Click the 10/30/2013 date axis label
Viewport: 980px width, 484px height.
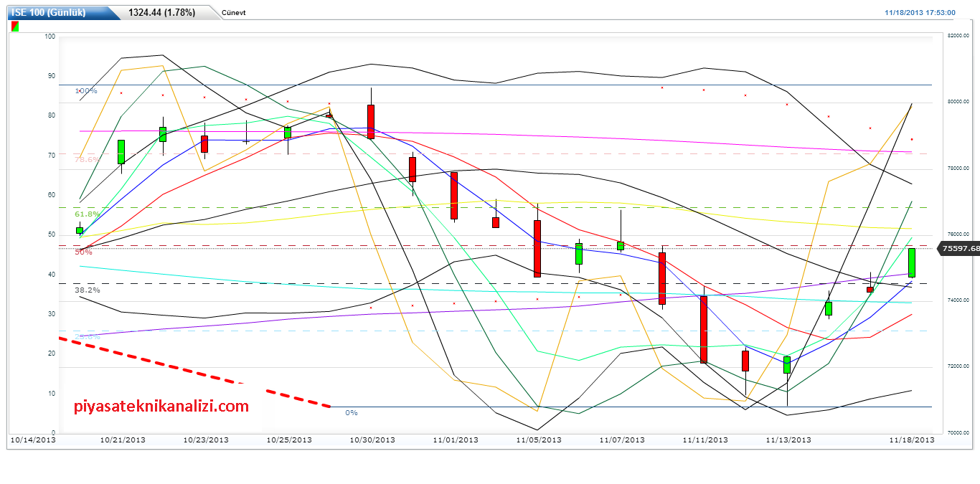(372, 440)
